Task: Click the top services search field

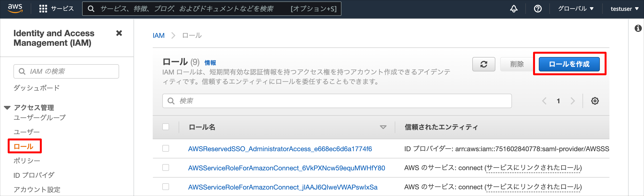Action: [212, 9]
